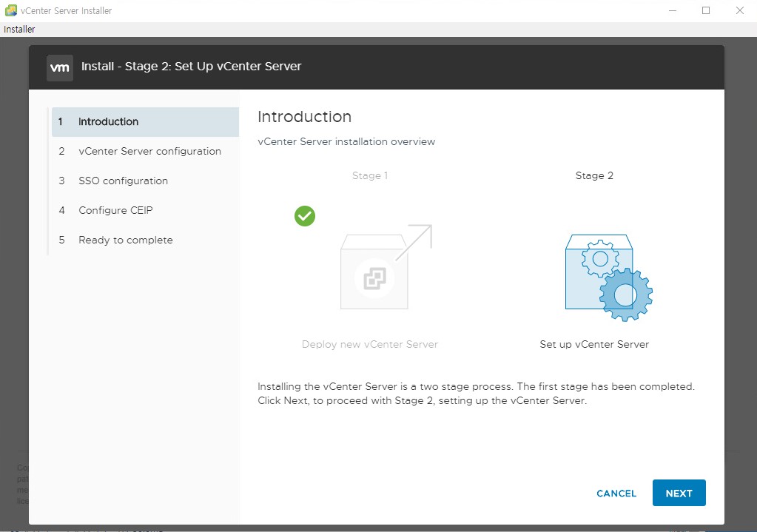Maximize the vCenter Server Installer window
The height and width of the screenshot is (532, 757).
706,10
